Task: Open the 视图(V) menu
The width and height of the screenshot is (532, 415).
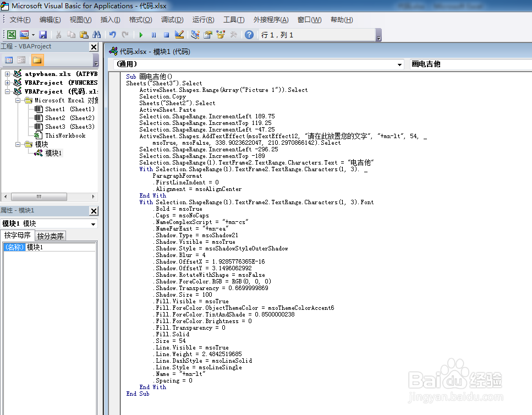Action: point(80,20)
